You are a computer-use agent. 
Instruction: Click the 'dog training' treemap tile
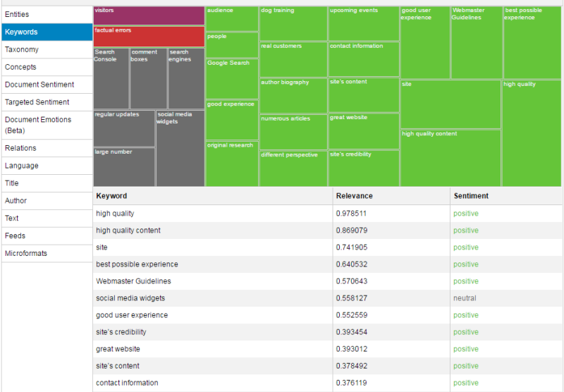pyautogui.click(x=293, y=24)
